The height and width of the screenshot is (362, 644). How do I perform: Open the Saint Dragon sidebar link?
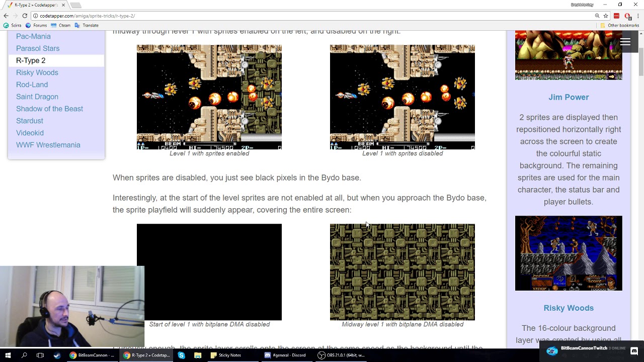pyautogui.click(x=37, y=97)
